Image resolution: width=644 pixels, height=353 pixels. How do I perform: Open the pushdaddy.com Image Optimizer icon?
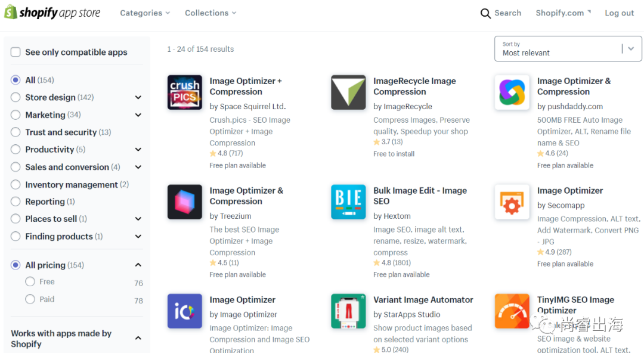512,92
